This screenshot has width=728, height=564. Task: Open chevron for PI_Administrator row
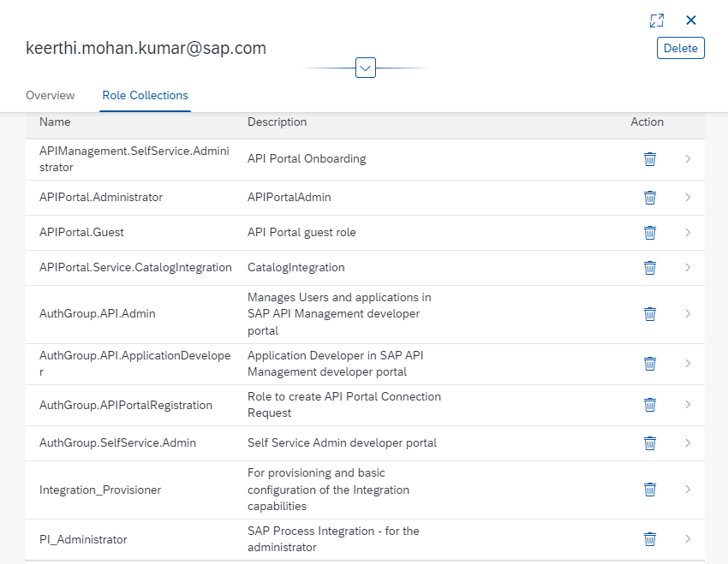click(688, 539)
